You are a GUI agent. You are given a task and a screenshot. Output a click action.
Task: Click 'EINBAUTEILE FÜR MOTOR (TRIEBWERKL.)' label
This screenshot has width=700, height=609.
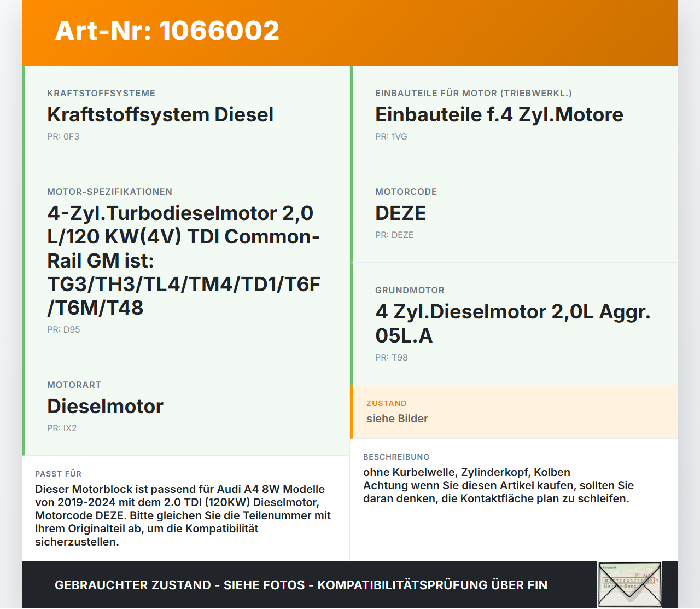474,94
